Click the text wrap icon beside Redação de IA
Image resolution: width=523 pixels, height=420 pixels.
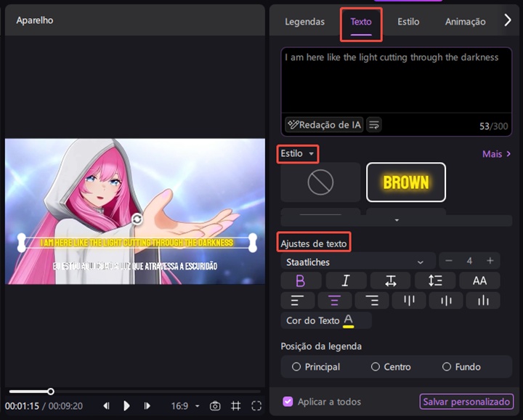click(374, 125)
